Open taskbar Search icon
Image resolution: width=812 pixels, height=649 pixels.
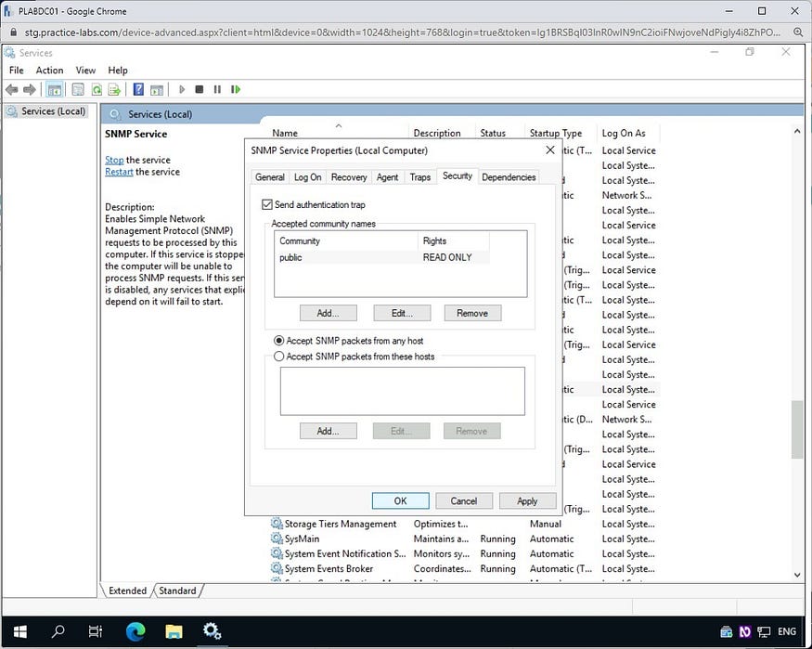(58, 631)
